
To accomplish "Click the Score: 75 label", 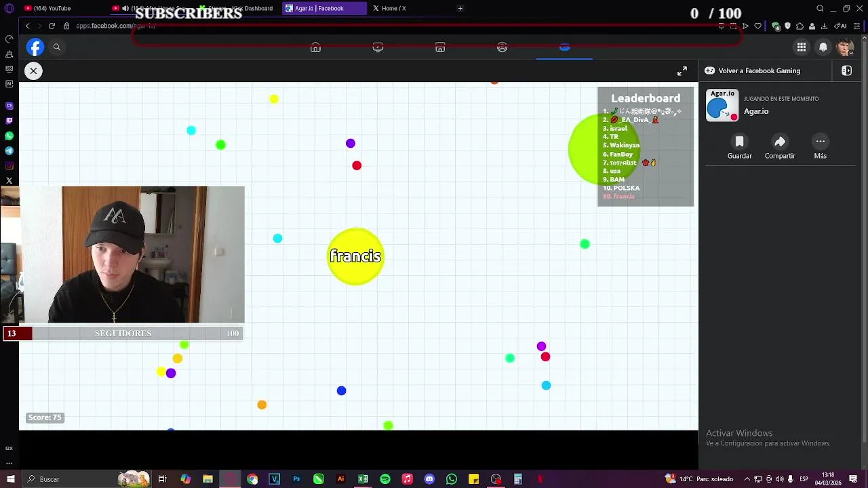I will (45, 418).
